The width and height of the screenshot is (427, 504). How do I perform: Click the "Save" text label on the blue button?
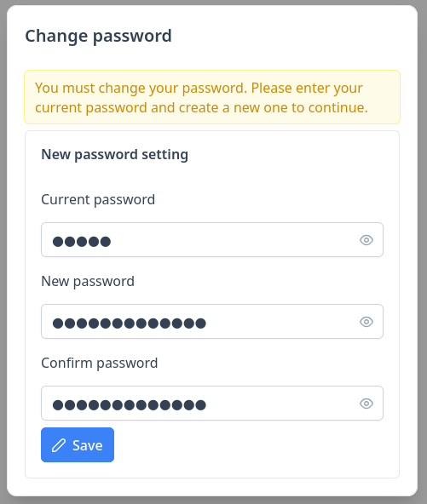pyautogui.click(x=88, y=445)
